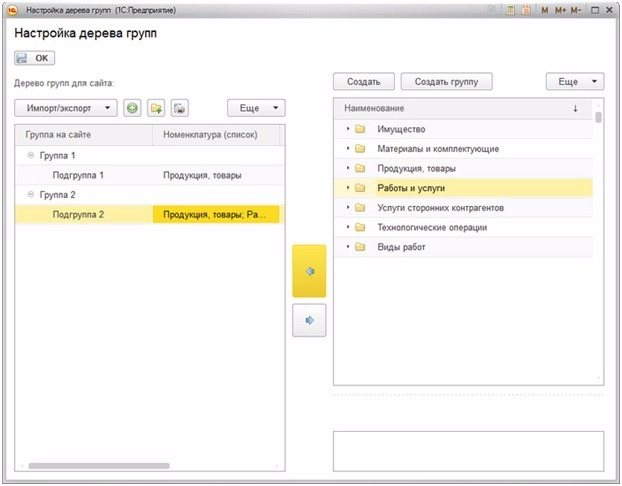Click the right arrow transfer button

(309, 320)
